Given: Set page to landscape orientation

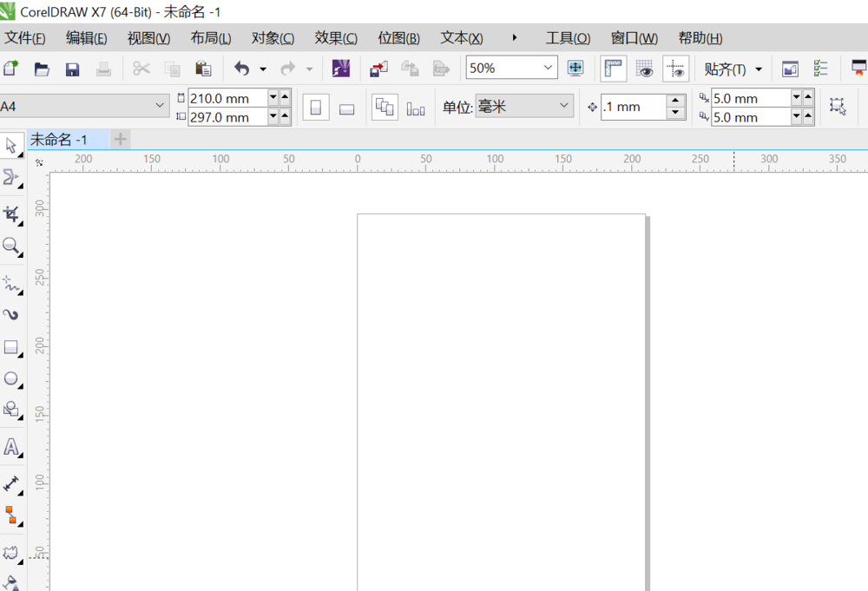Looking at the screenshot, I should click(347, 109).
